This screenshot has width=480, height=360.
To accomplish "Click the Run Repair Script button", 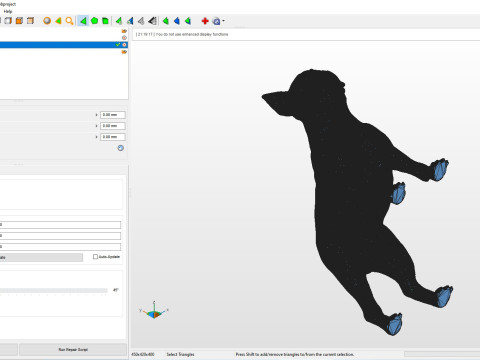I will click(x=73, y=350).
